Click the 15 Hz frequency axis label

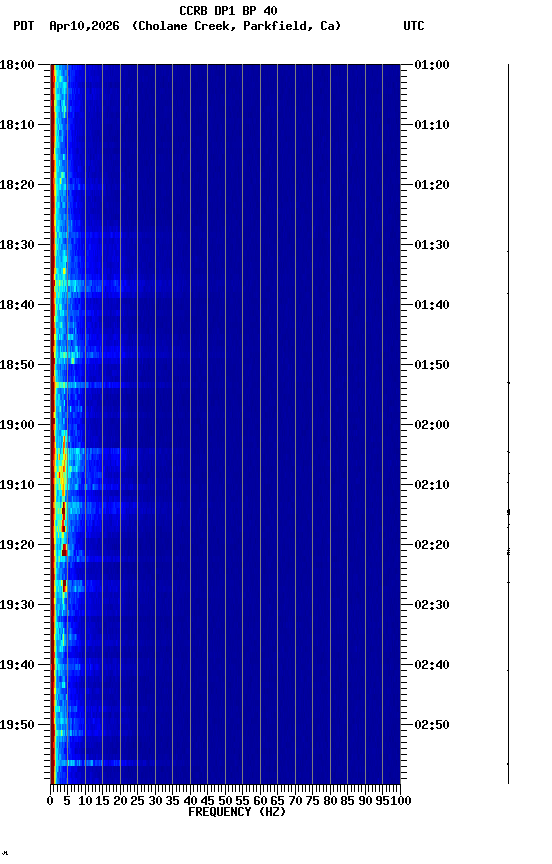(x=102, y=801)
